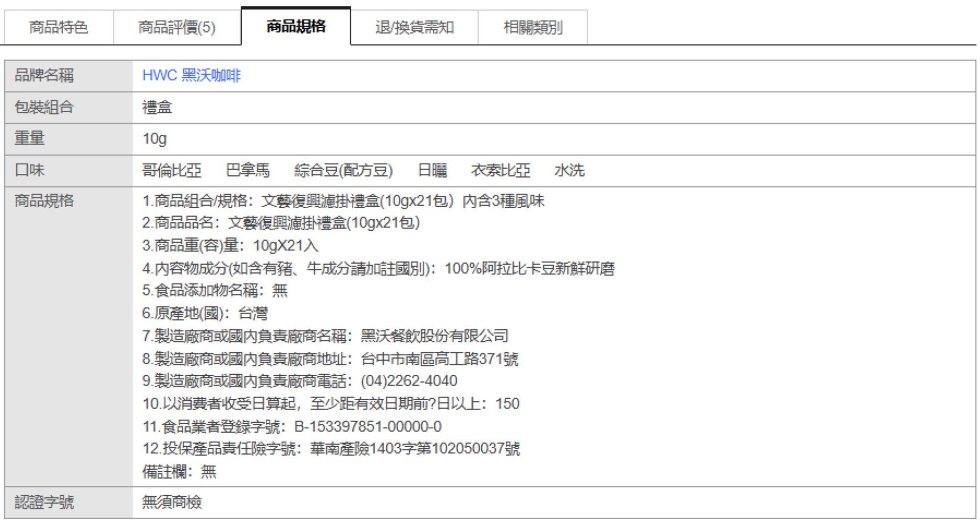Select the 商品規格 tab
The image size is (980, 528).
tap(296, 26)
